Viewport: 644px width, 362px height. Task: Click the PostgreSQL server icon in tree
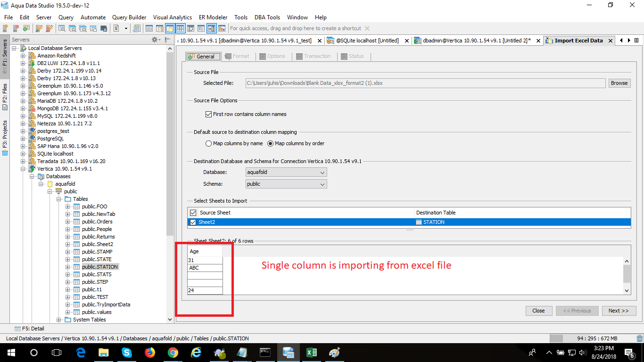[32, 139]
